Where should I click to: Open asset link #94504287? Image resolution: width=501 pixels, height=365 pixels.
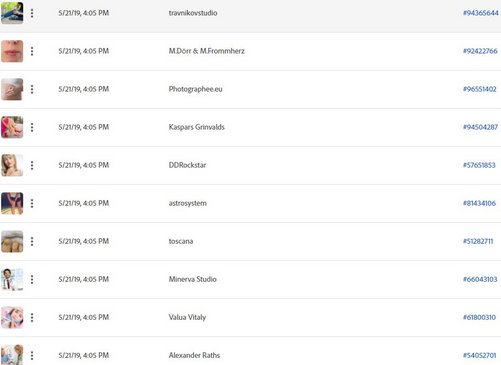480,127
